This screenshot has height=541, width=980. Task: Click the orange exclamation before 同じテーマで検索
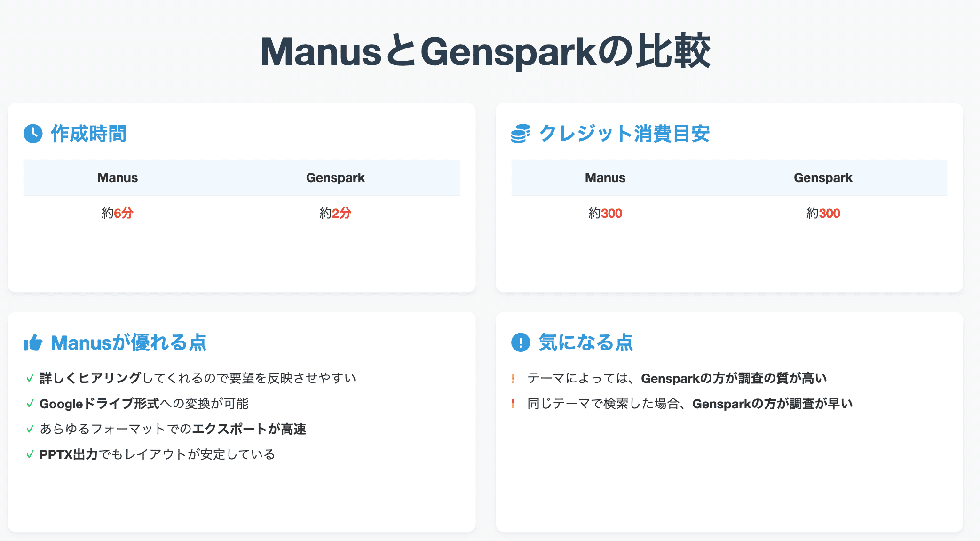pos(513,404)
